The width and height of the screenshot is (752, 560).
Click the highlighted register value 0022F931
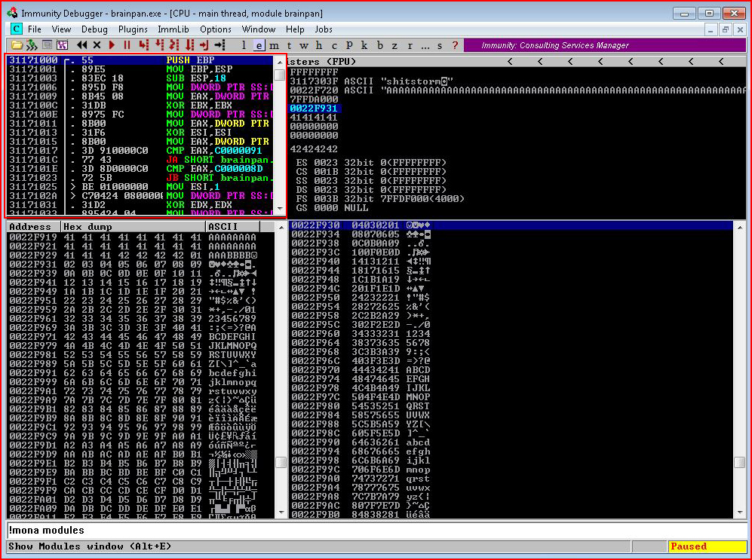coord(314,109)
